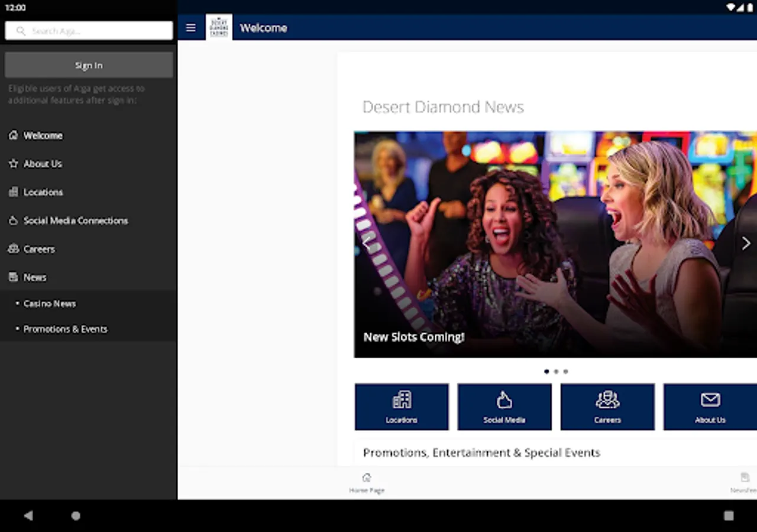The width and height of the screenshot is (757, 532).
Task: Click the Social Media Connections droplet icon
Action: coord(13,220)
